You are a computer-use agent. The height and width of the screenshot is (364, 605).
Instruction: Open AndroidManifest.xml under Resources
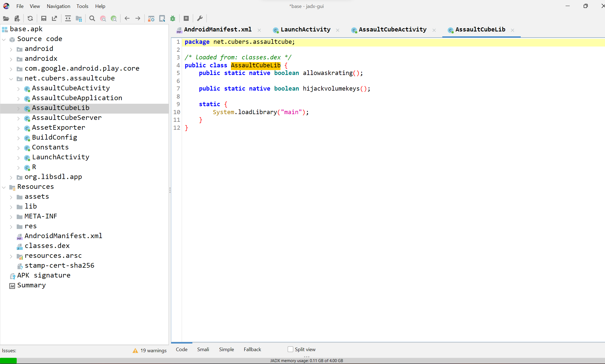(x=63, y=236)
